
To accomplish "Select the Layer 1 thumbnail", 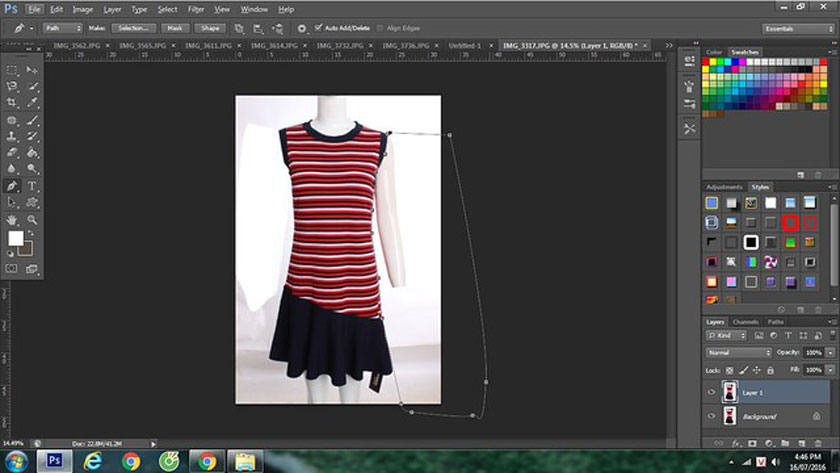I will pos(730,392).
